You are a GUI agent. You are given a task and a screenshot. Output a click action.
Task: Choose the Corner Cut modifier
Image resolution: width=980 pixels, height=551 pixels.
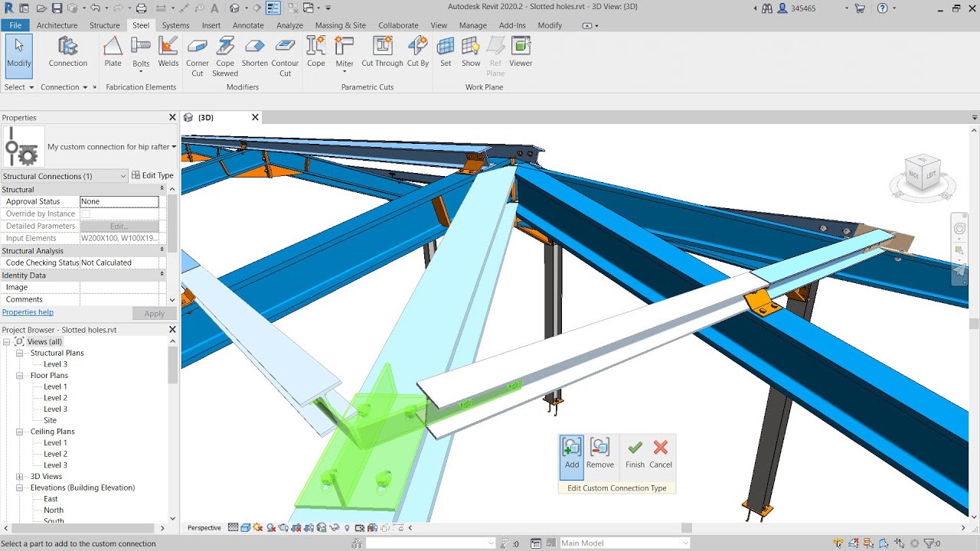[198, 57]
